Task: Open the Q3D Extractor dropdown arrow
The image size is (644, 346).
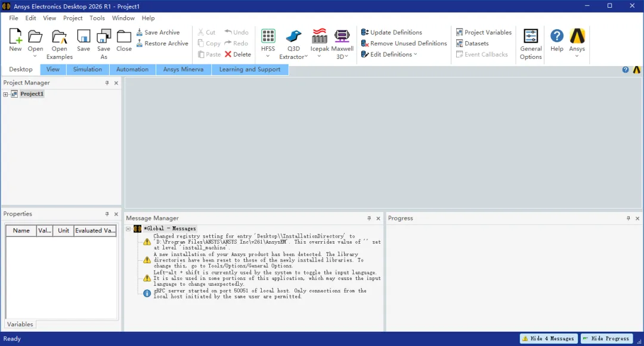Action: coord(305,57)
